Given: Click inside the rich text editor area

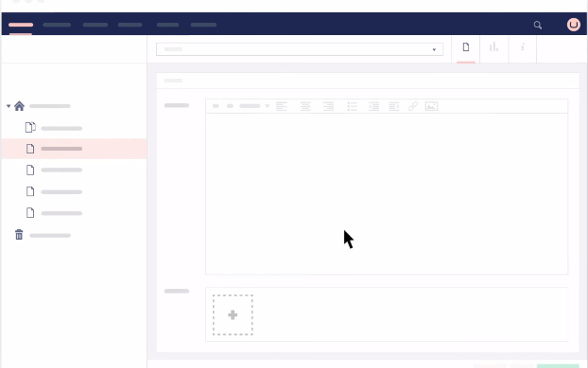Looking at the screenshot, I should [x=386, y=194].
